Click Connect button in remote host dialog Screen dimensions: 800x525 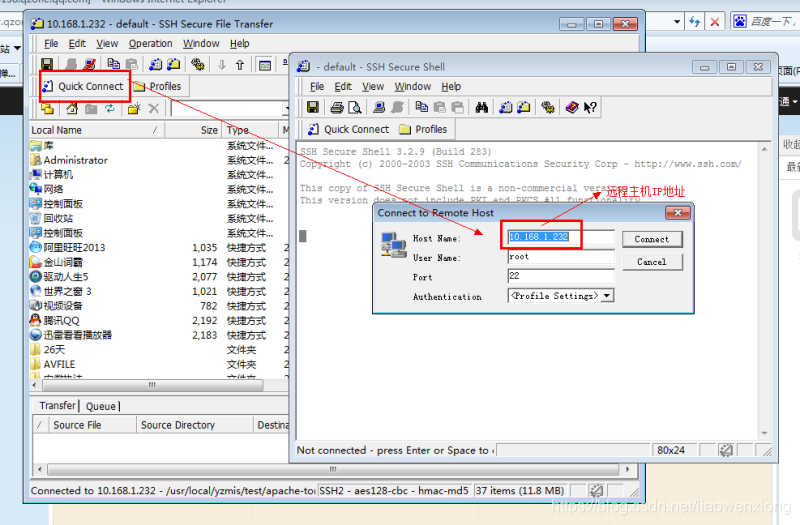point(652,239)
